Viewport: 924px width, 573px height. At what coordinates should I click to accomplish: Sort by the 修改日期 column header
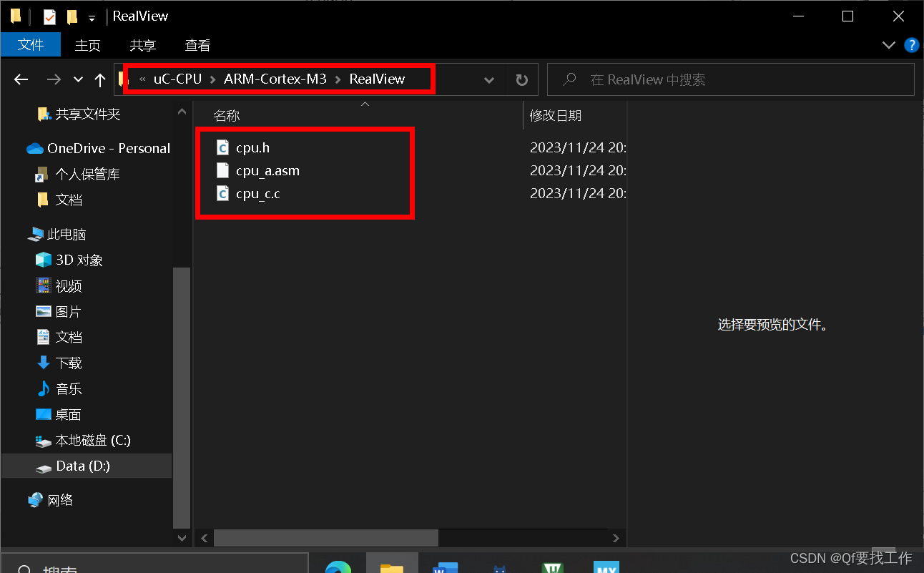(x=555, y=115)
